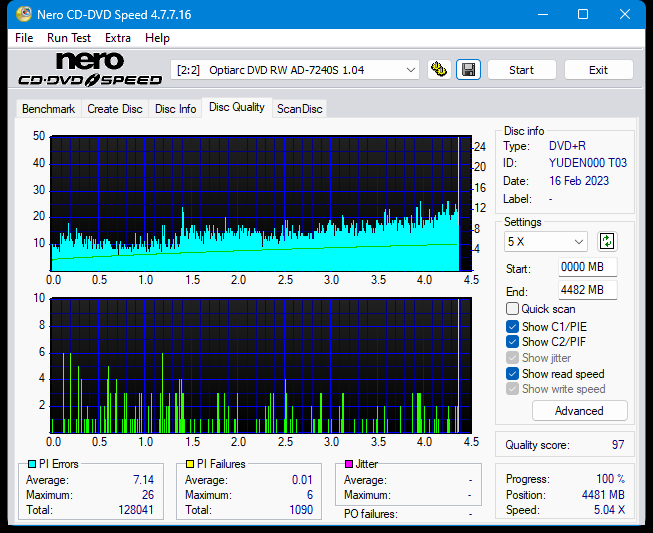Open the Optiarc drive selection dropdown

(x=295, y=70)
